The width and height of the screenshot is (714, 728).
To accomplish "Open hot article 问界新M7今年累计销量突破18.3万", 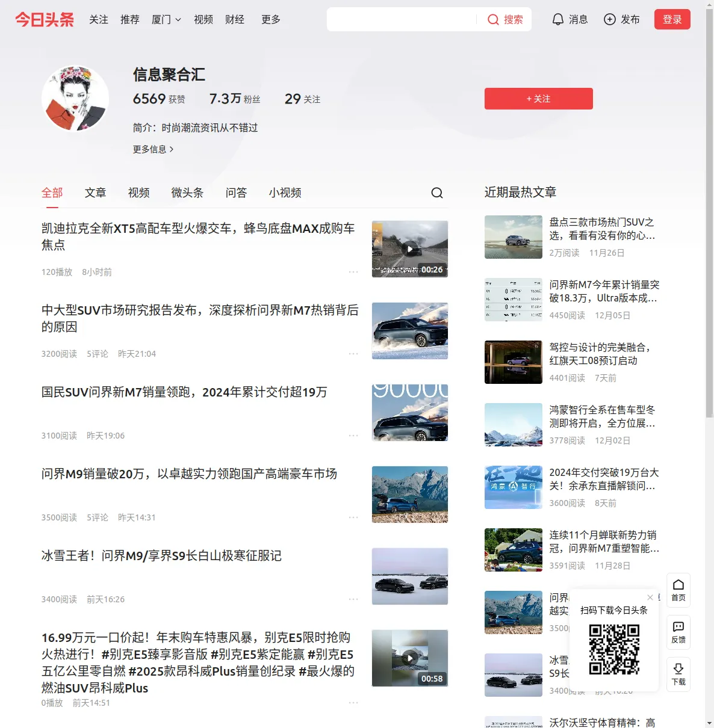I will click(x=604, y=291).
